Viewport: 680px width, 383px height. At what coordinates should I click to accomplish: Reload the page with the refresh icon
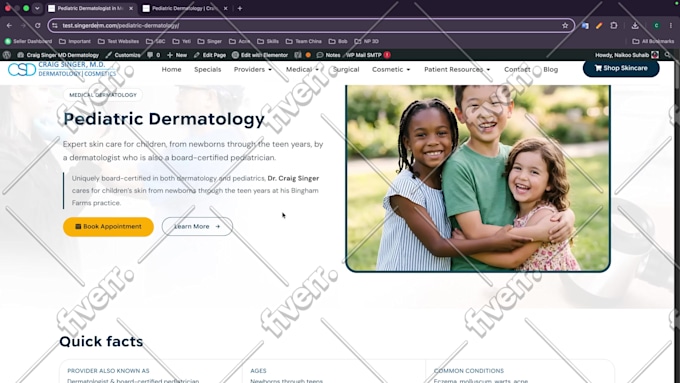coord(38,26)
